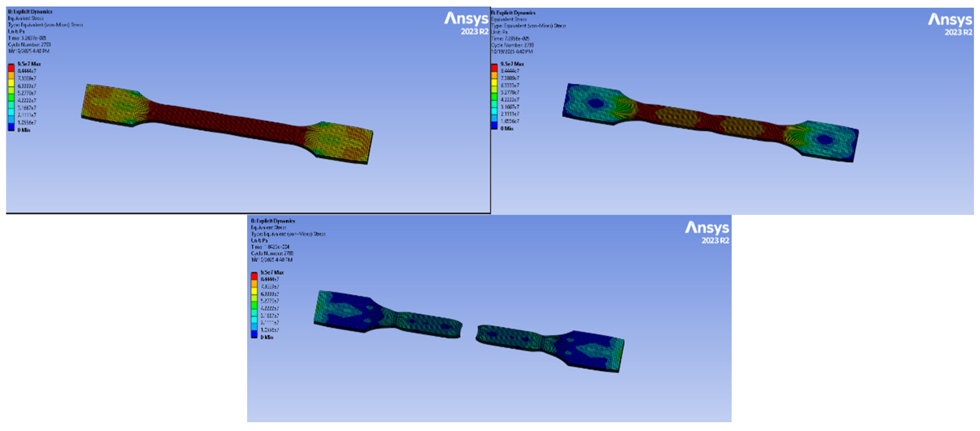Click the Time value line in top-left panel

point(27,38)
